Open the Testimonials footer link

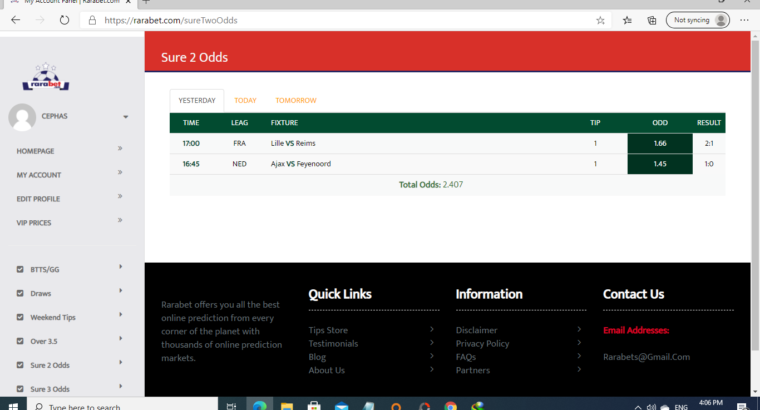pyautogui.click(x=333, y=344)
